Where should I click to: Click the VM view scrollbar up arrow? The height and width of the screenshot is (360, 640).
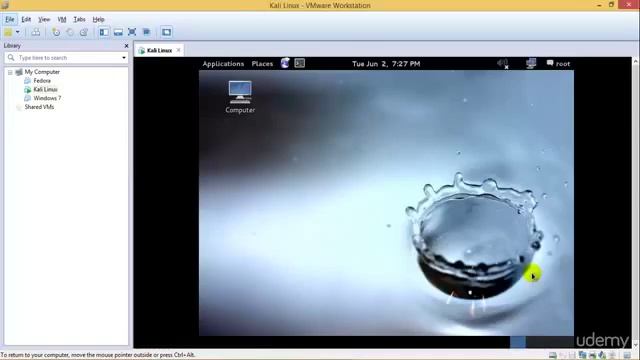tap(636, 61)
